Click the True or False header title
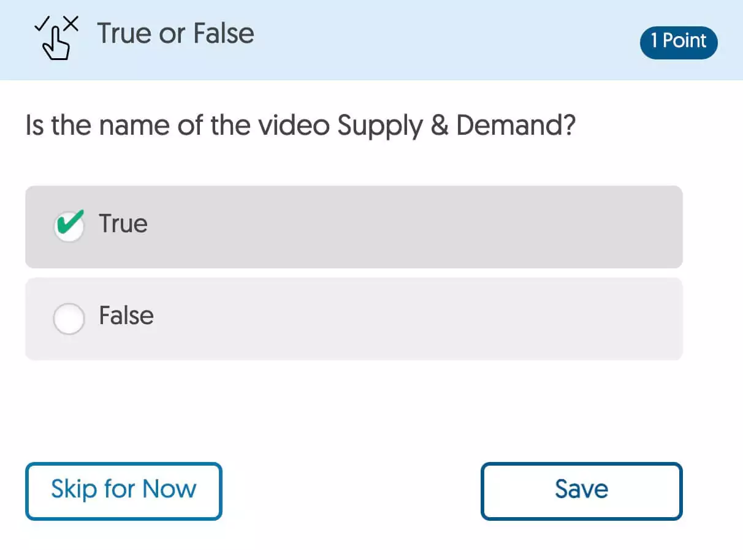The height and width of the screenshot is (560, 743). click(x=176, y=33)
